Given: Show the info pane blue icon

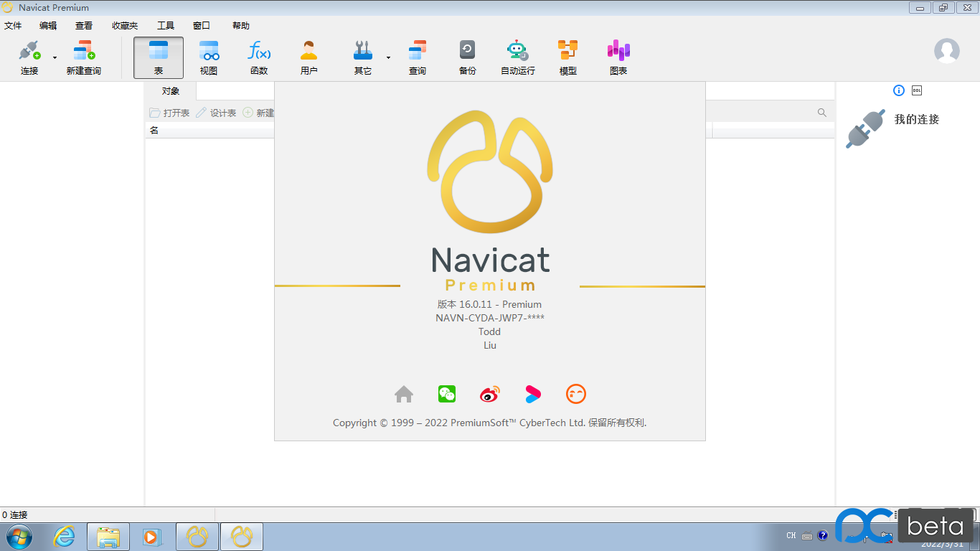Looking at the screenshot, I should pyautogui.click(x=899, y=90).
